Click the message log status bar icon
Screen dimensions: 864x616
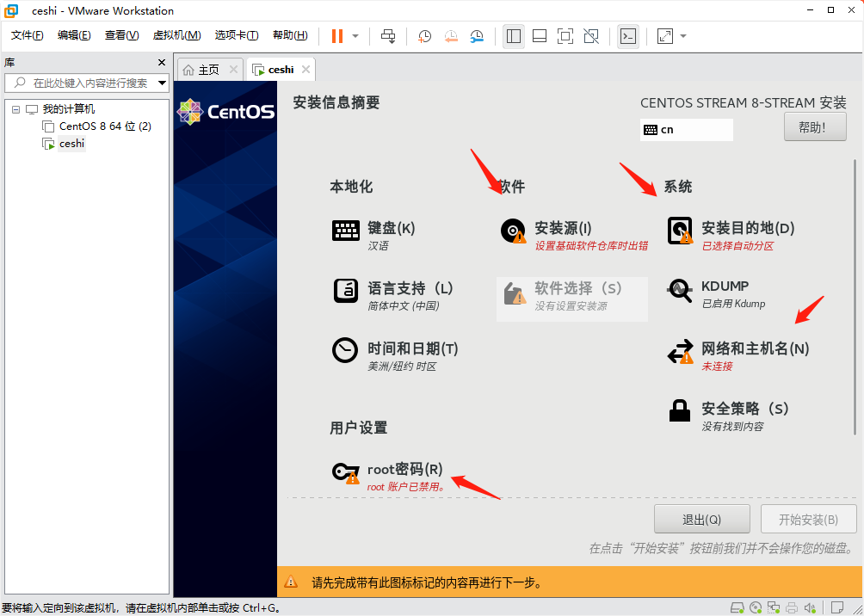coord(837,607)
